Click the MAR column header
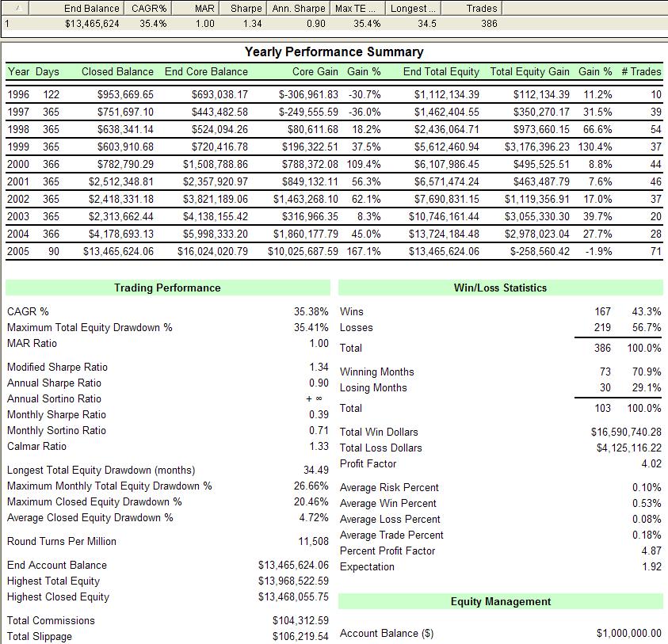This screenshot has width=668, height=644. pyautogui.click(x=204, y=8)
